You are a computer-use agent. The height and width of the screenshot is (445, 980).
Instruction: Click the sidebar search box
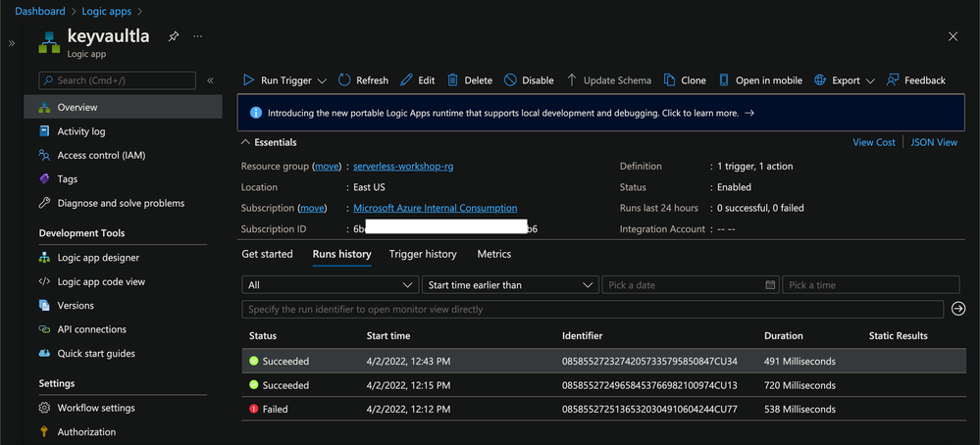pyautogui.click(x=118, y=80)
